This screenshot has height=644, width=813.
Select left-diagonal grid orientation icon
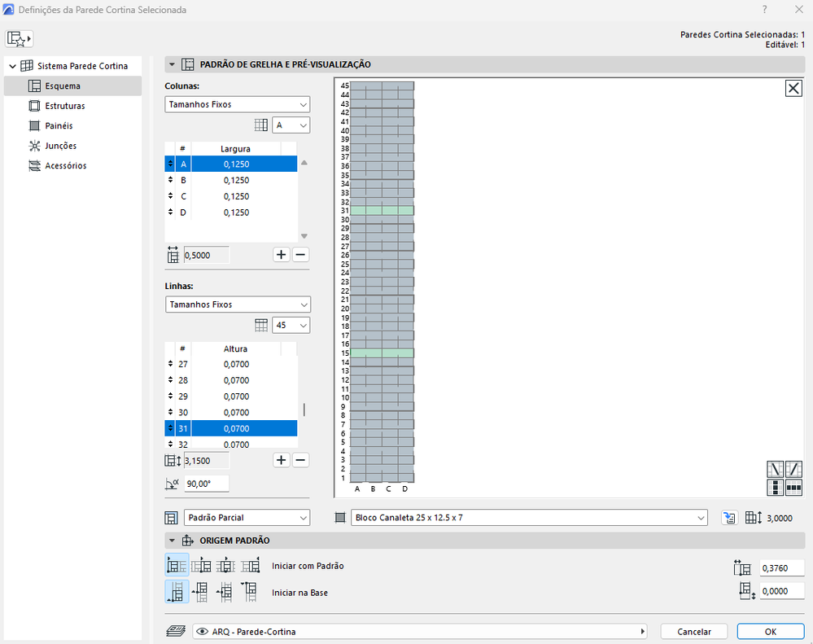click(775, 469)
